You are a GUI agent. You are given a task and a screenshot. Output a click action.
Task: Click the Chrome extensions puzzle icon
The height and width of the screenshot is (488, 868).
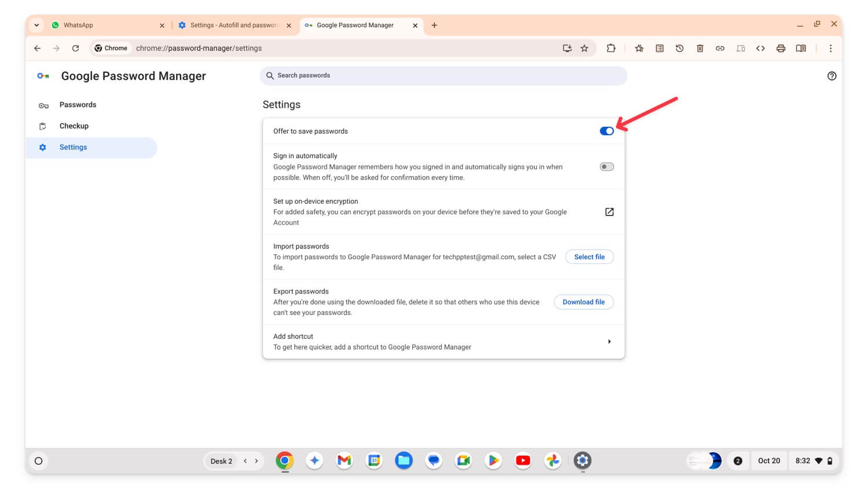tap(611, 48)
